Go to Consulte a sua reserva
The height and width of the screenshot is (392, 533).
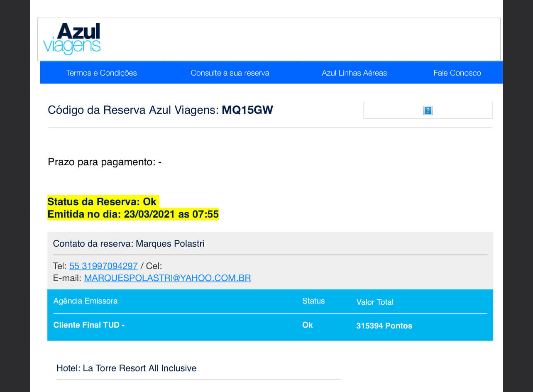tap(230, 73)
